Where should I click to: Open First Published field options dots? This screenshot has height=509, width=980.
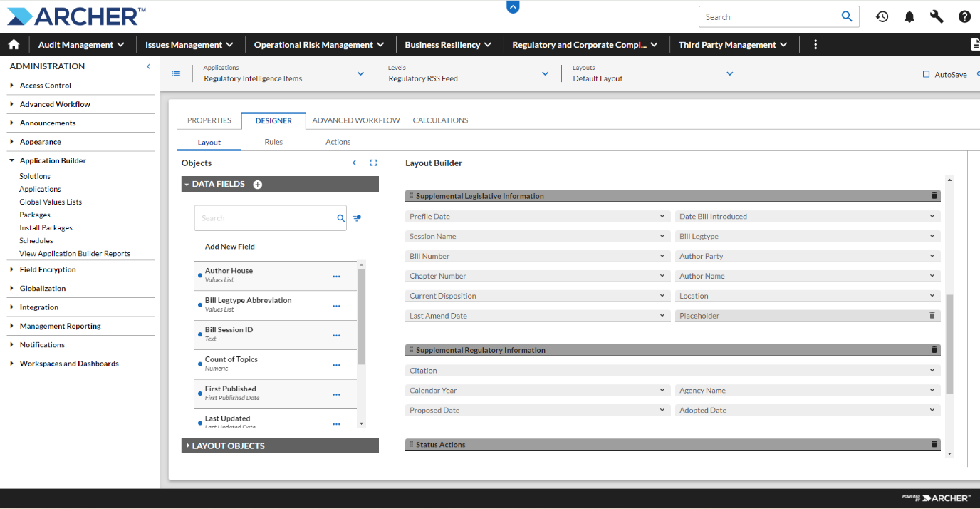click(x=336, y=394)
